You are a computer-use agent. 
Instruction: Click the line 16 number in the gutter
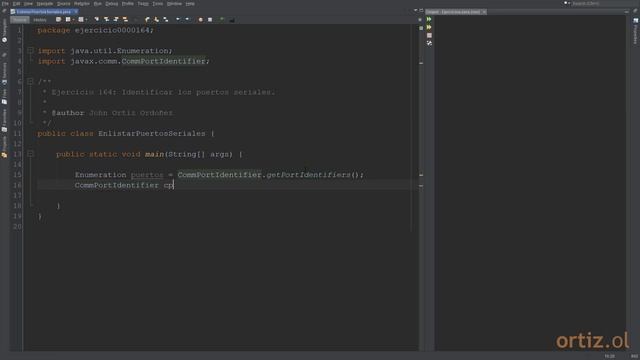(x=18, y=185)
